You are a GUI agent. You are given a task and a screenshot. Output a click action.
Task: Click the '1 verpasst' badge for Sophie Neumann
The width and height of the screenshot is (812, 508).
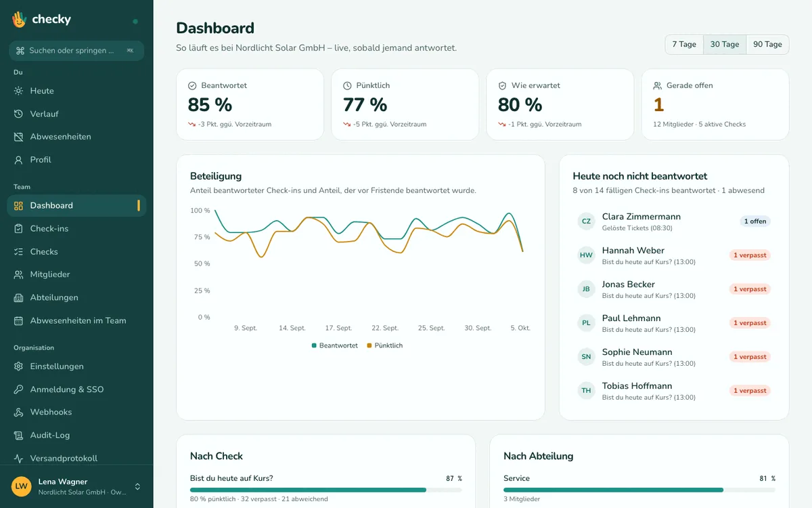tap(750, 357)
